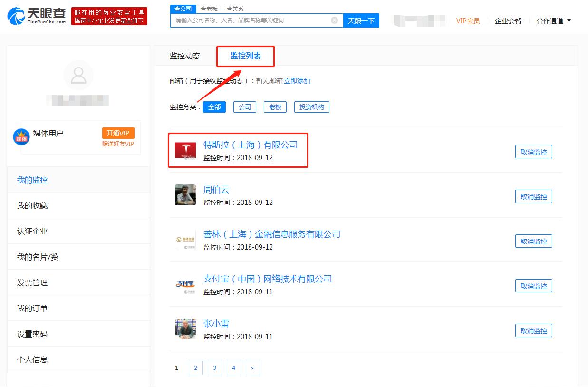Open 我的名片/赞 in the sidebar
Image resolution: width=588 pixels, height=387 pixels.
pos(78,257)
